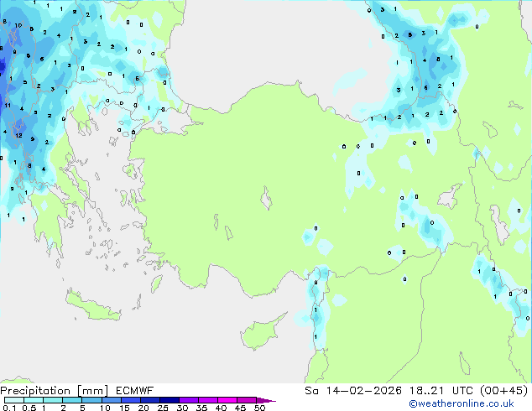Click the 10–15 mm legend swatch
Screen dimensions: 532x411
[x=111, y=400]
